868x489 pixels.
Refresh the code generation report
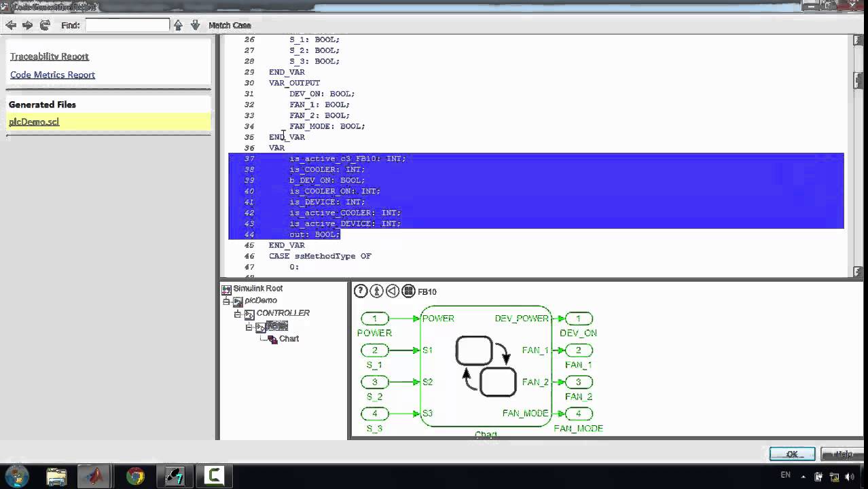(45, 25)
